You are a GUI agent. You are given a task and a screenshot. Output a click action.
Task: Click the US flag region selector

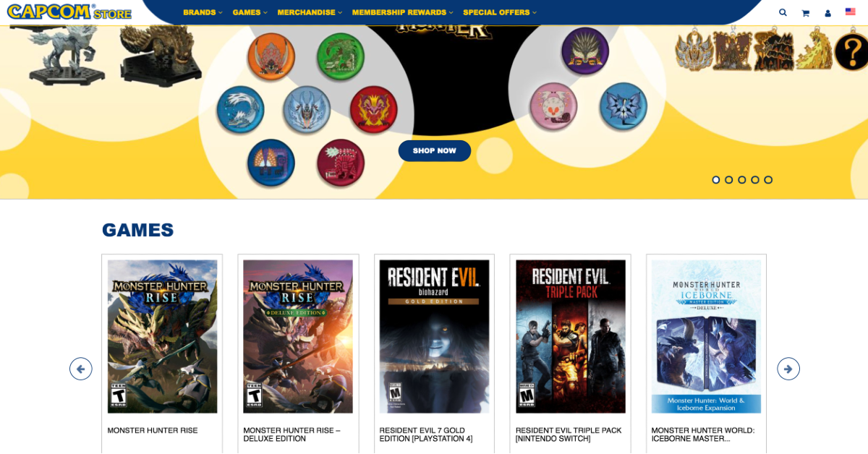851,12
